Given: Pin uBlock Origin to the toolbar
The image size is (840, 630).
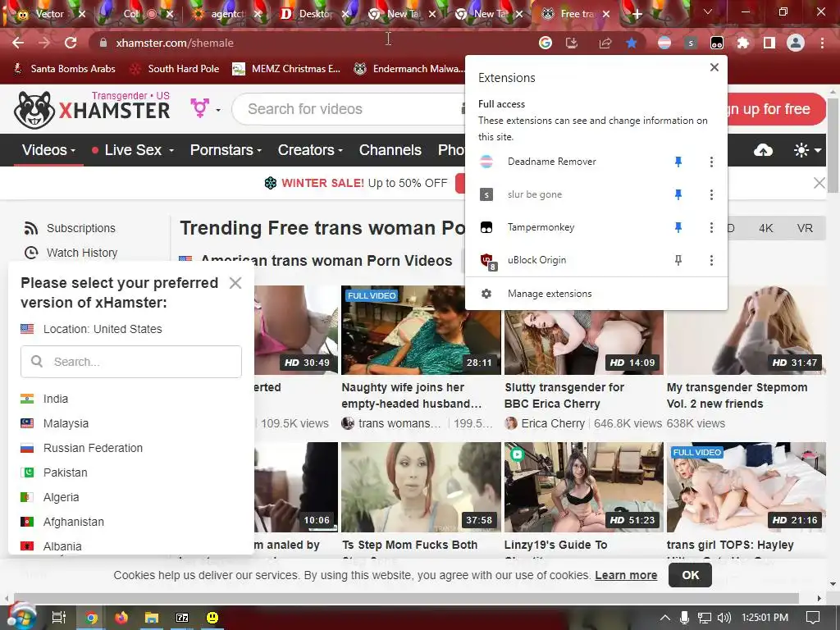Looking at the screenshot, I should click(x=678, y=260).
